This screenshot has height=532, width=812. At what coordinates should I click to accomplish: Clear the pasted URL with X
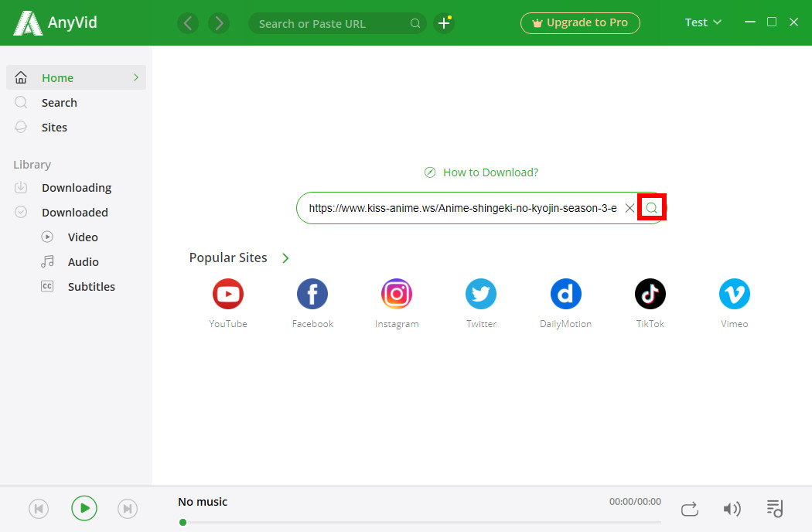629,208
